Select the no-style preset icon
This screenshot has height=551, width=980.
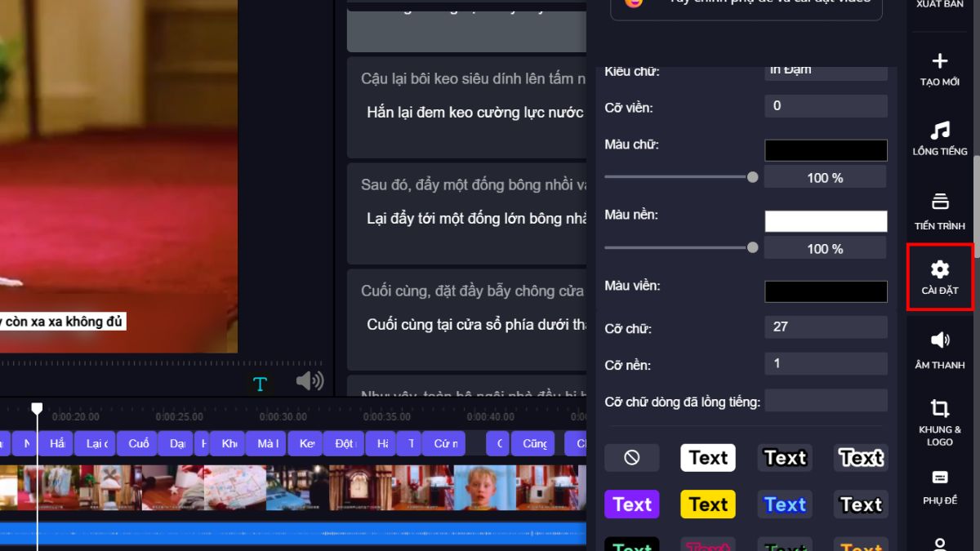631,458
